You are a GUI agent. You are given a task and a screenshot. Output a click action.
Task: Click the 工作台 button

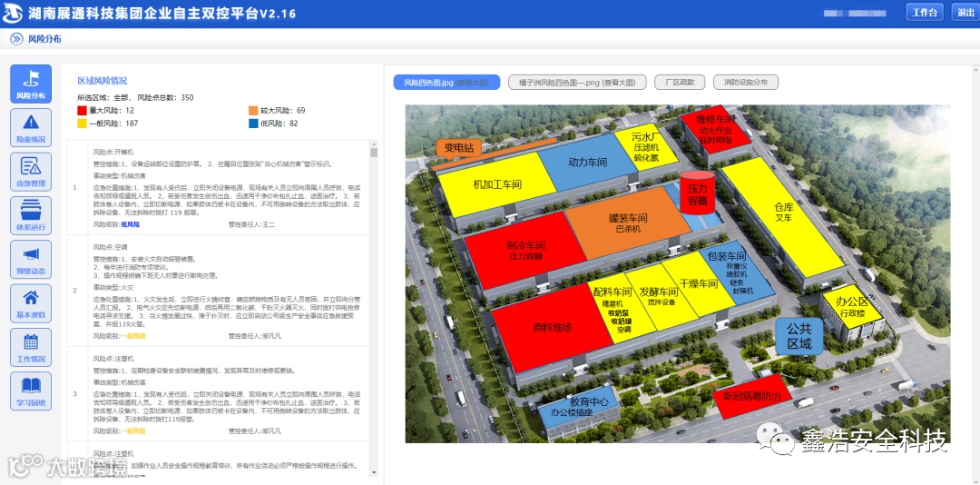[925, 13]
